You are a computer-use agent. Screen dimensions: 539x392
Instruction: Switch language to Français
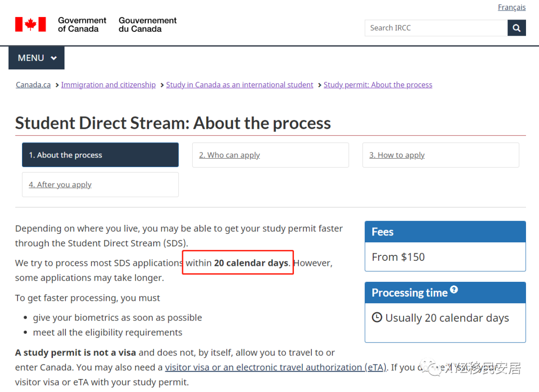click(512, 7)
